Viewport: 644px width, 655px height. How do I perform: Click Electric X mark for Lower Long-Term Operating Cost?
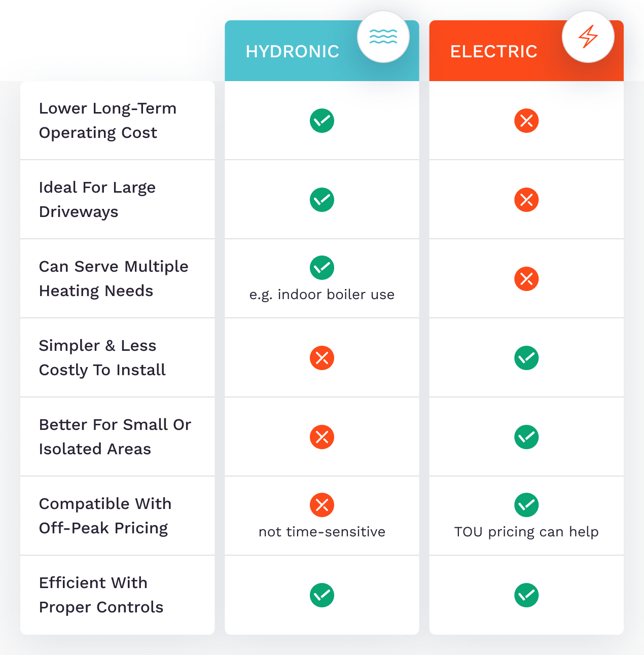pyautogui.click(x=526, y=121)
